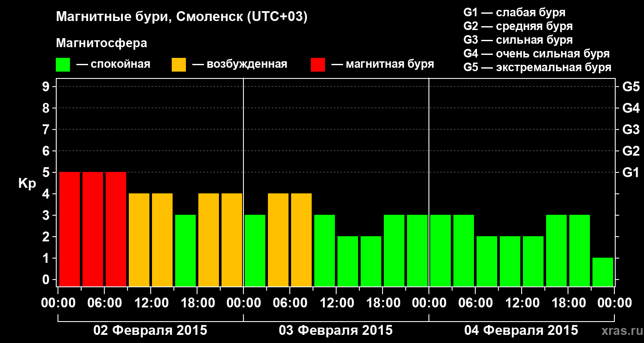This screenshot has height=343, width=644.
Task: Click the '06:00' time label under 04 Февраля
Action: pos(475,303)
